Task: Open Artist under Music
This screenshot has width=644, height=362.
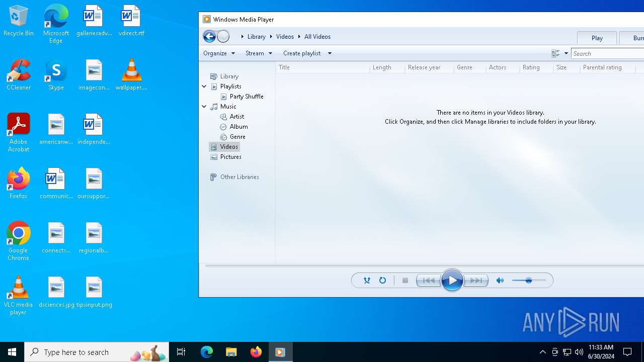Action: click(x=236, y=117)
